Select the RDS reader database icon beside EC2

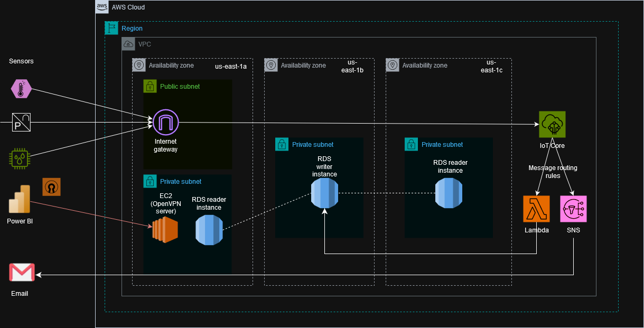point(209,230)
